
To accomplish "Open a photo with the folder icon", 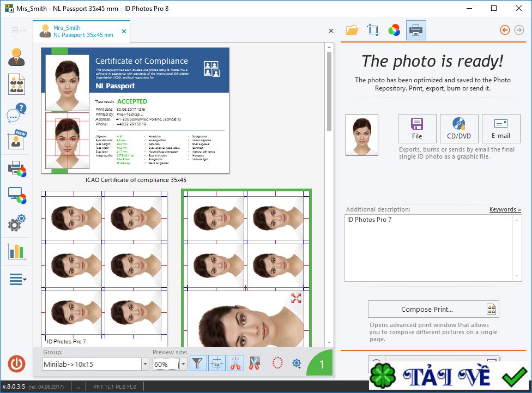I will click(x=352, y=30).
